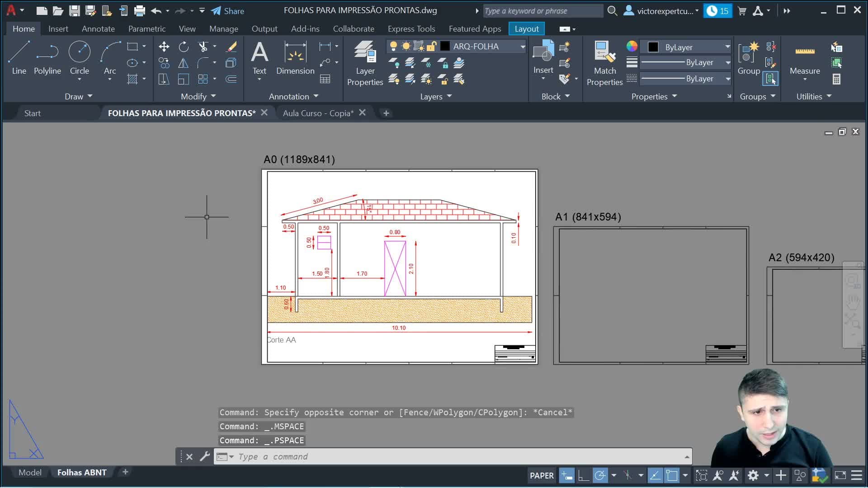Click the Move tool icon
The image size is (868, 488).
pyautogui.click(x=164, y=47)
